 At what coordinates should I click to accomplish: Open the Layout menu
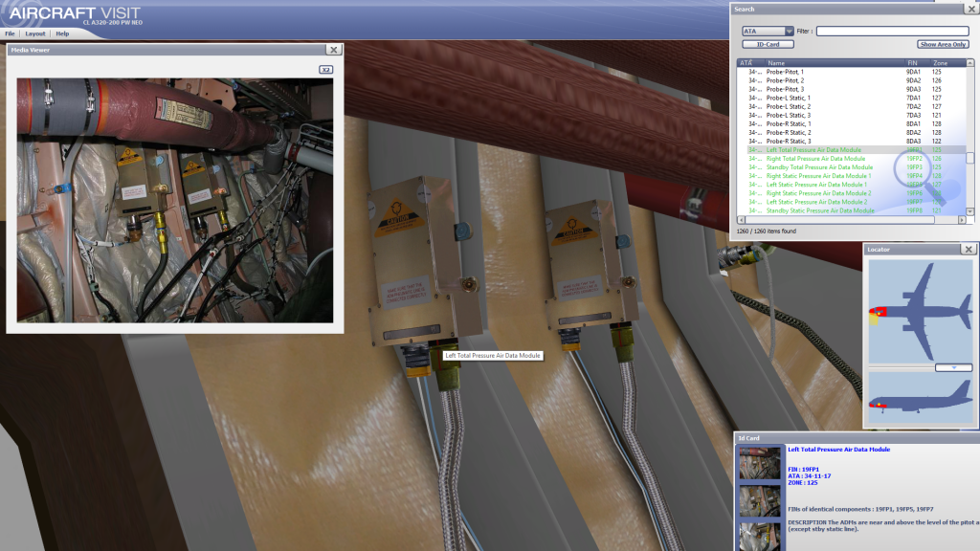pos(35,33)
